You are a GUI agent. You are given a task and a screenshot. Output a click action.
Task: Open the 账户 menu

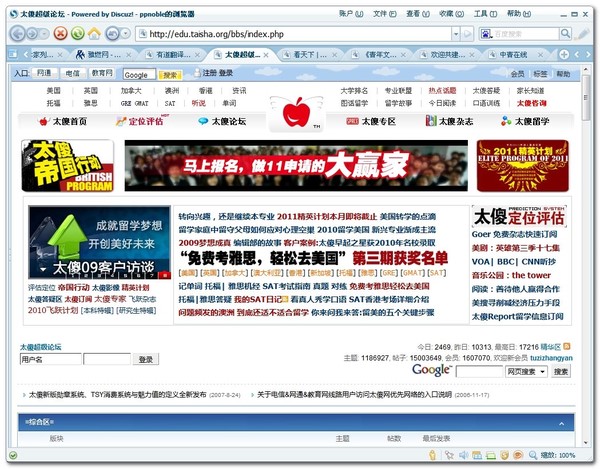click(x=351, y=14)
